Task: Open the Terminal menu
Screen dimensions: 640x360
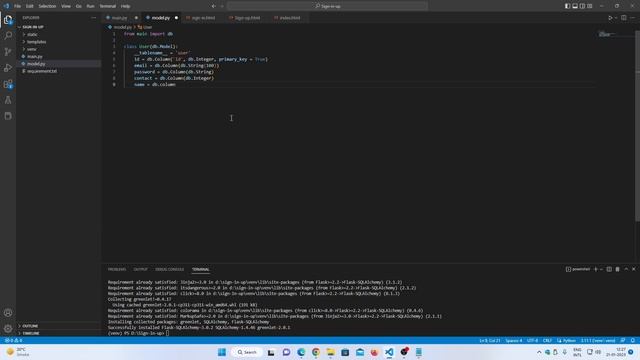Action: 108,6
